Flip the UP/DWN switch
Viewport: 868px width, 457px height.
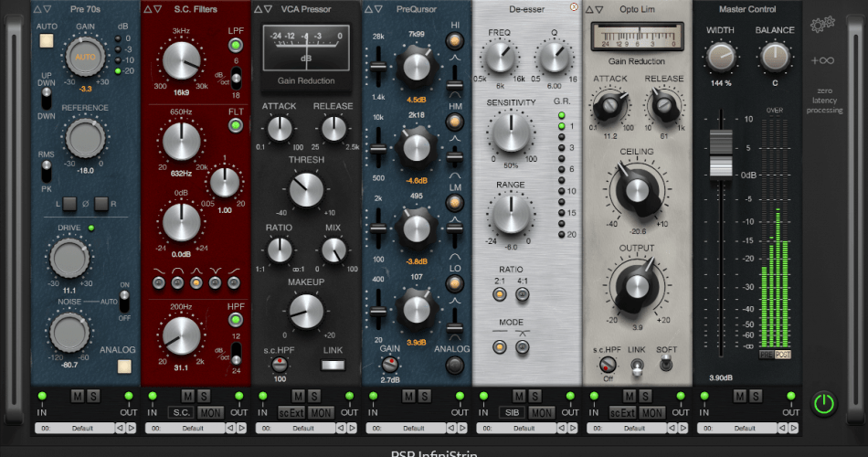(x=47, y=98)
